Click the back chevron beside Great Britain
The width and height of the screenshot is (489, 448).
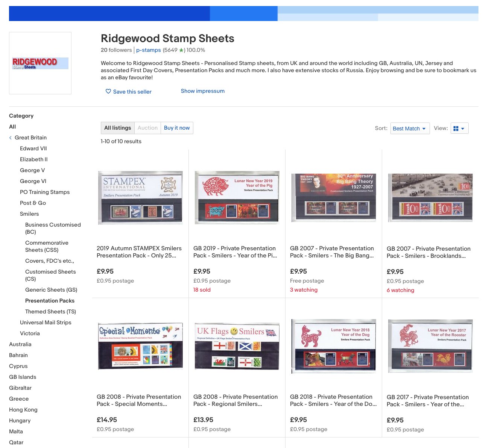click(x=11, y=138)
